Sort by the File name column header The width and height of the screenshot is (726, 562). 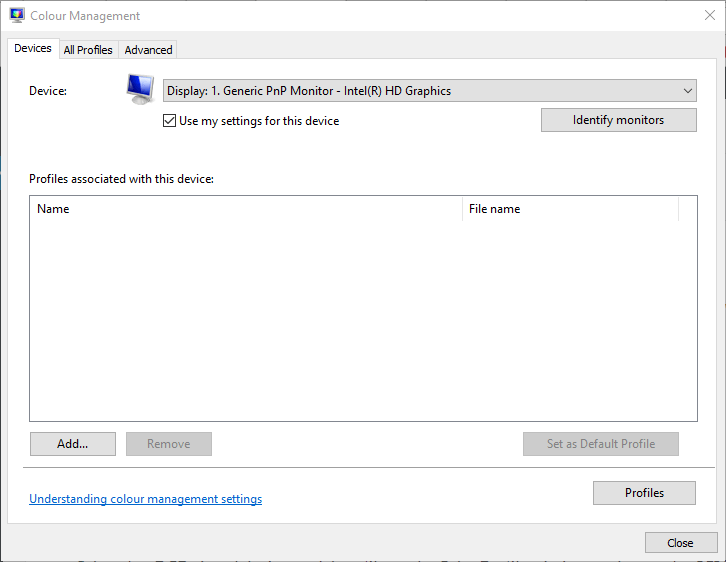pos(570,209)
